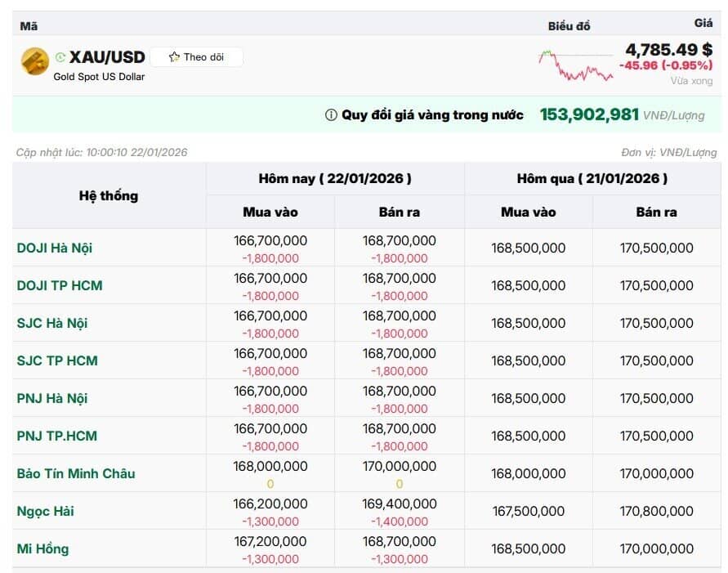Image resolution: width=728 pixels, height=573 pixels.
Task: Open the Mi Hồng link
Action: [x=42, y=548]
